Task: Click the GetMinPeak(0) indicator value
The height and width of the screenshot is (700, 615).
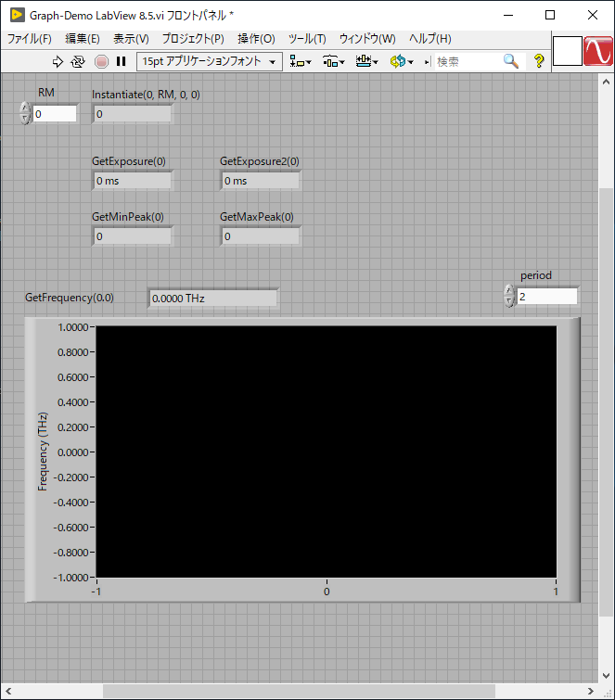Action: click(133, 236)
